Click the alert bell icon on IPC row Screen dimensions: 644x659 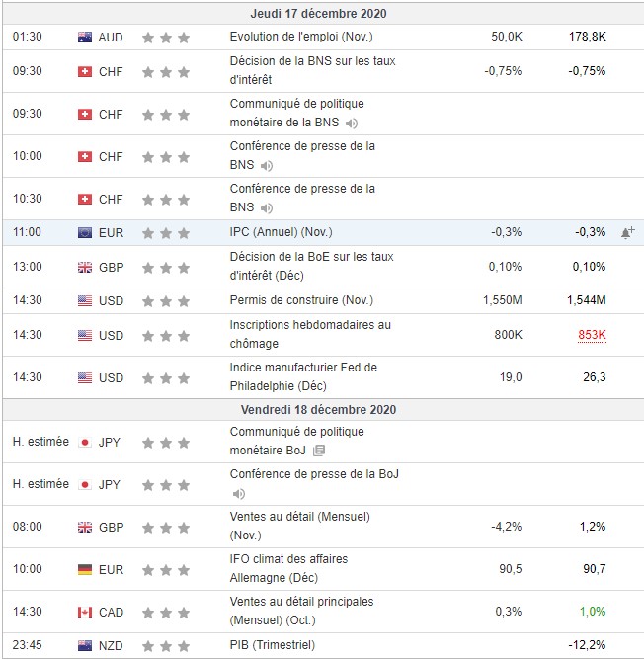[x=627, y=233]
